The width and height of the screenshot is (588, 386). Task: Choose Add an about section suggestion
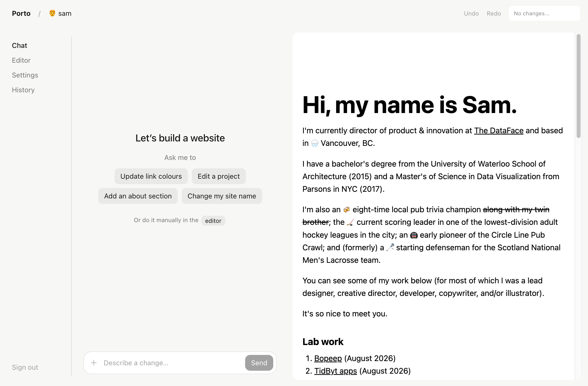(138, 196)
